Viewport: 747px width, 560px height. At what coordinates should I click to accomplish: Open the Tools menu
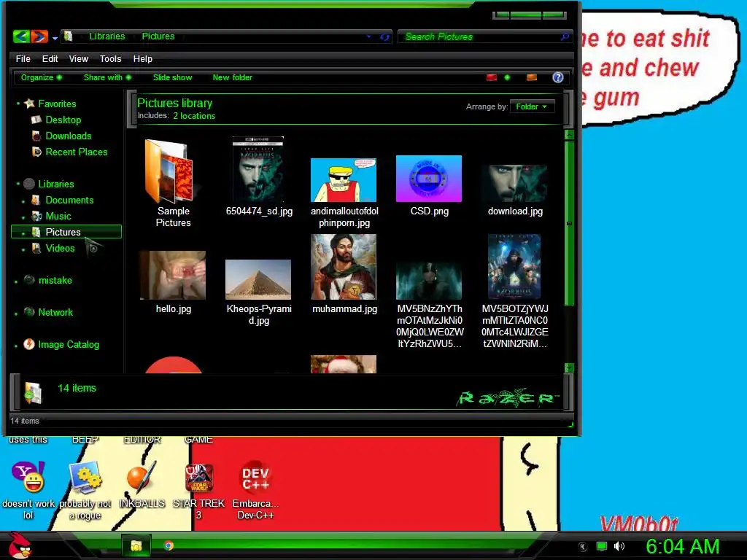pos(111,58)
